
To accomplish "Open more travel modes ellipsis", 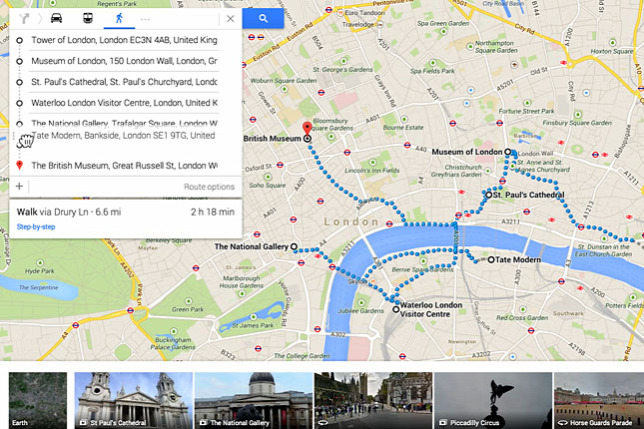I will click(145, 19).
